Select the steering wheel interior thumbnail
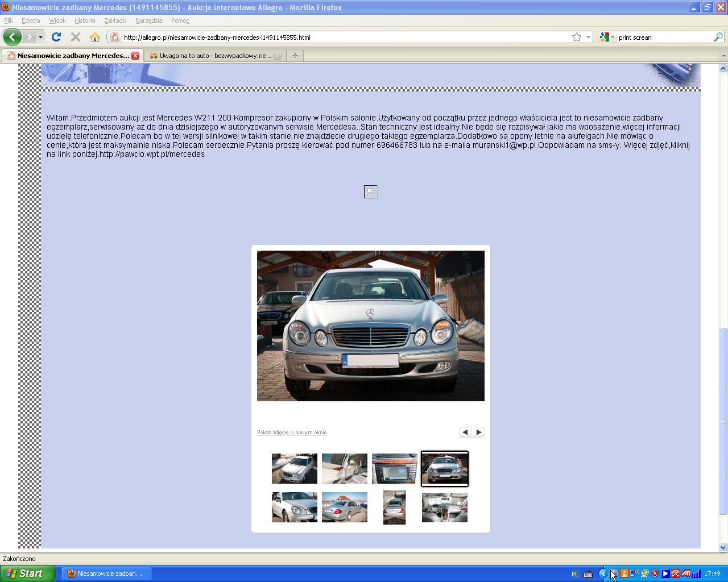The image size is (728, 582). 445,508
